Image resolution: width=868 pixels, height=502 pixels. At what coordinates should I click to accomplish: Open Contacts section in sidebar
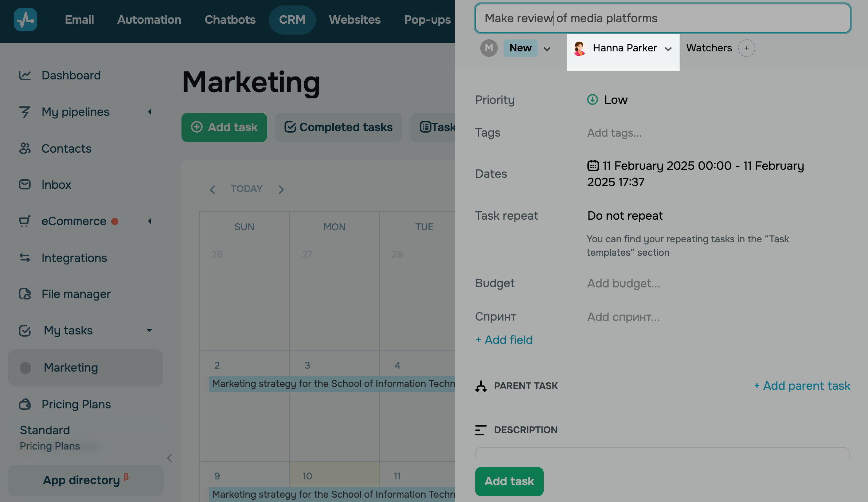[x=66, y=149]
